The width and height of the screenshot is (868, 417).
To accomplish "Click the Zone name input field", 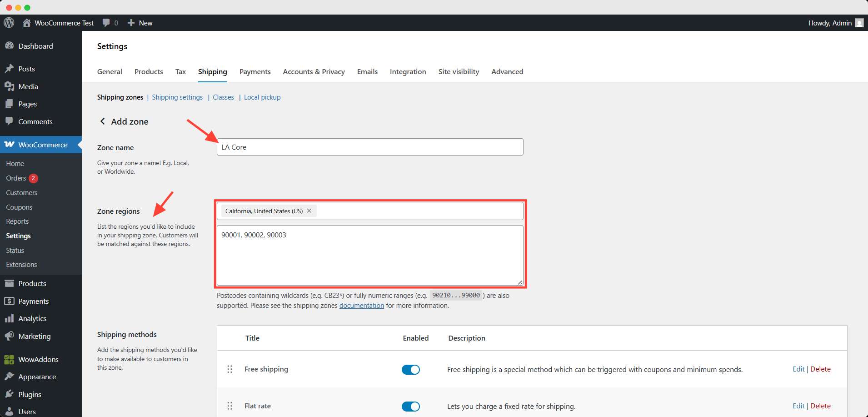I will click(x=370, y=147).
